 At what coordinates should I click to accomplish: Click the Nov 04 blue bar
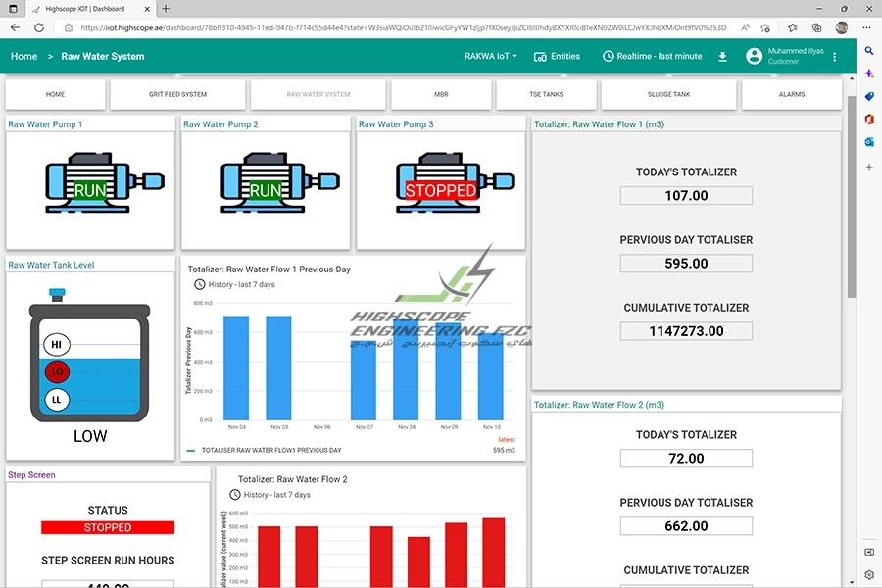(236, 368)
